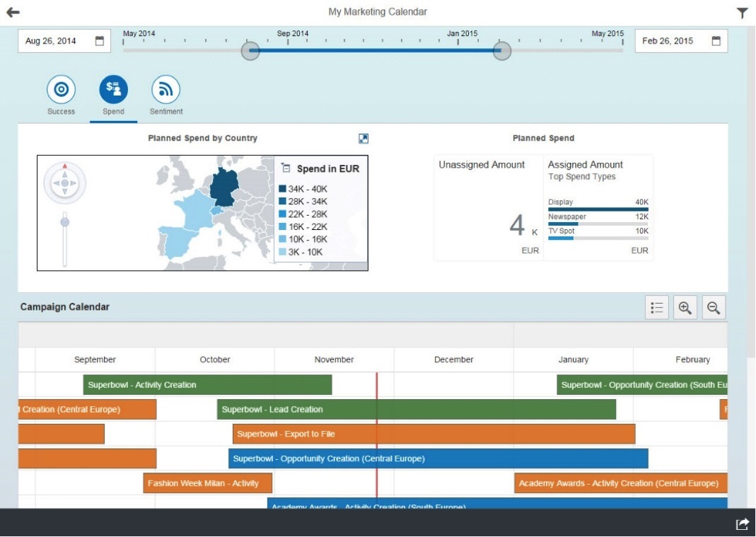
Task: Click the share icon in footer
Action: pos(742,524)
